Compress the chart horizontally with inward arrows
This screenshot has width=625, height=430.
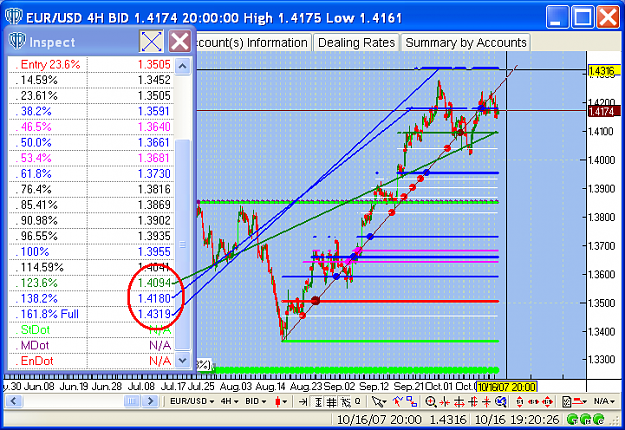click(x=445, y=402)
